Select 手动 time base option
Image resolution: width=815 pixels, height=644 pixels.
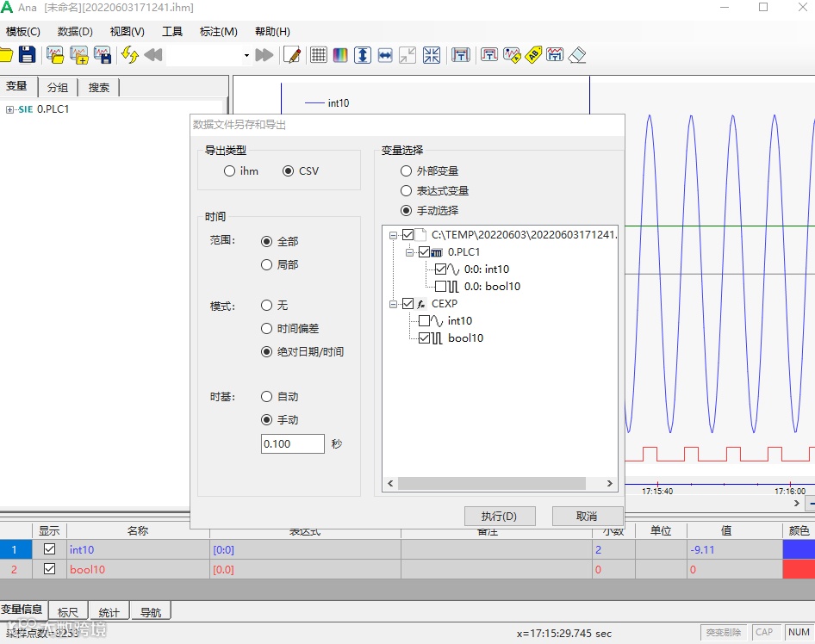[x=280, y=420]
